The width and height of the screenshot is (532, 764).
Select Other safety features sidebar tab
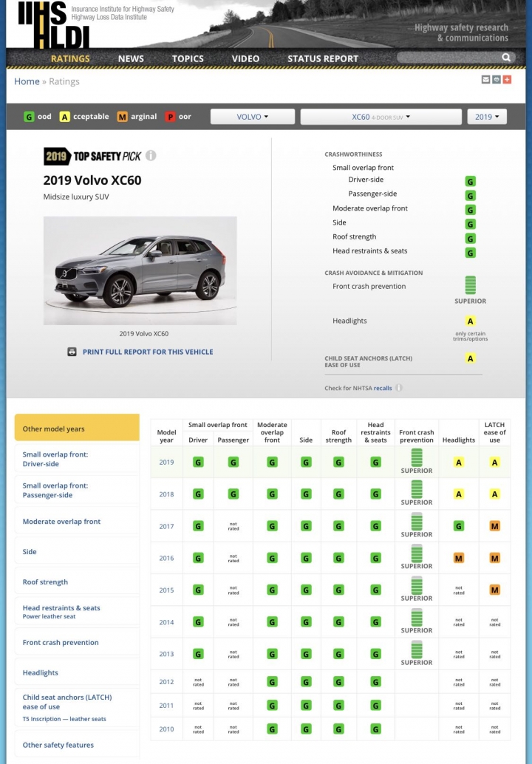(x=77, y=745)
